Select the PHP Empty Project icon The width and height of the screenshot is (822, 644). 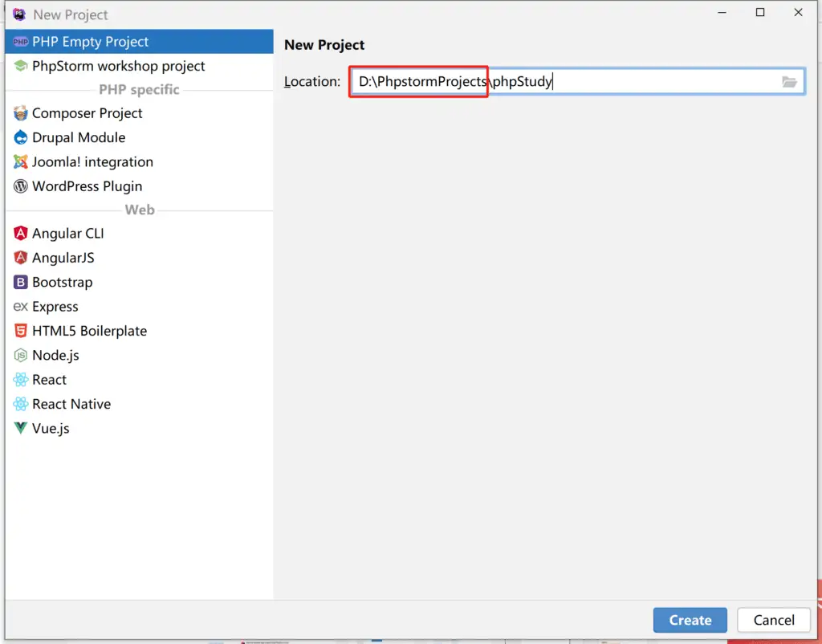click(20, 42)
